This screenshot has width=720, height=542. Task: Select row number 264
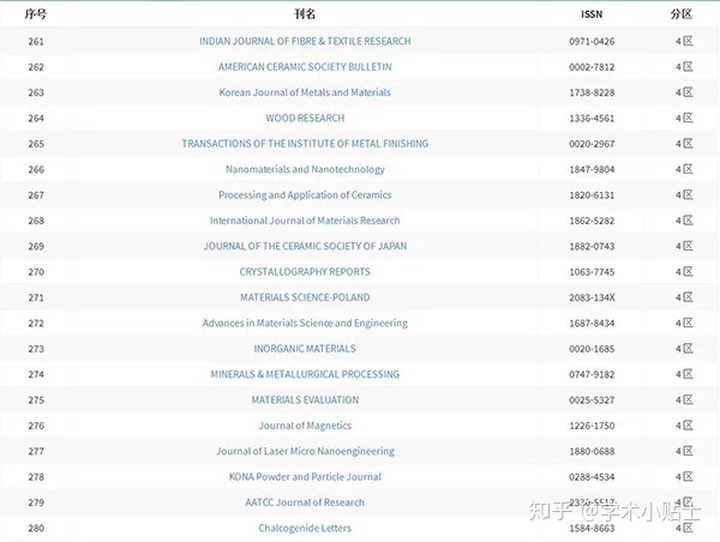tap(36, 119)
